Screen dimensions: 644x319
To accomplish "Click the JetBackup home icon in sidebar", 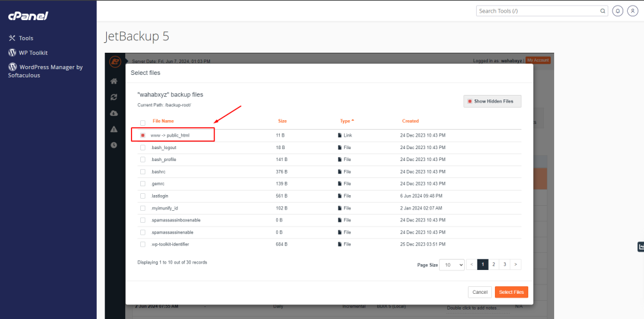I will click(x=114, y=81).
